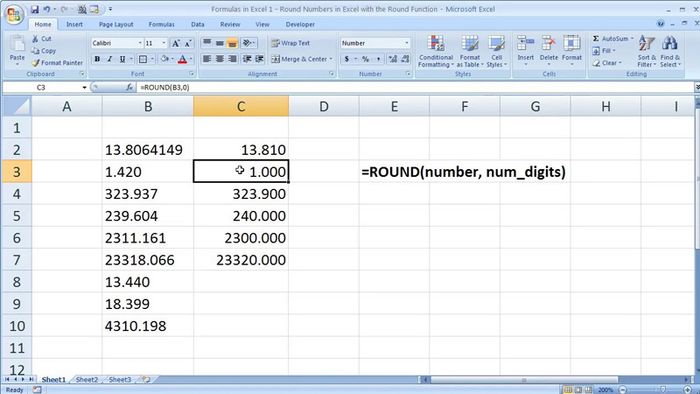Decrease cell indent

click(x=246, y=59)
